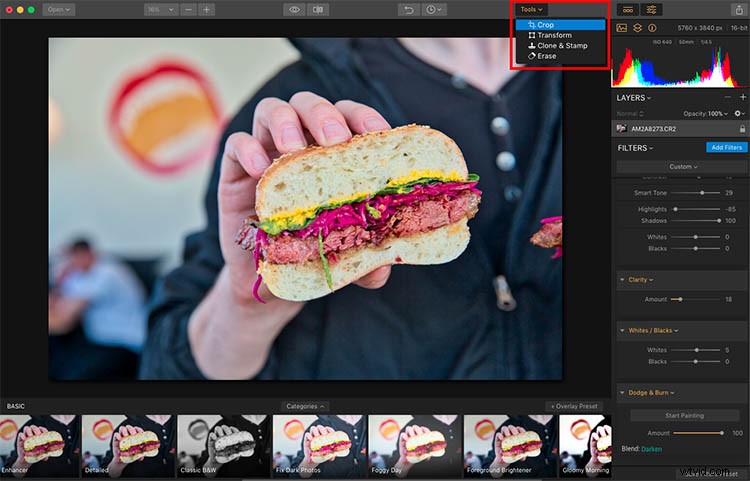750x481 pixels.
Task: Select the AM2A8273.CR2 layer
Action: pos(680,129)
